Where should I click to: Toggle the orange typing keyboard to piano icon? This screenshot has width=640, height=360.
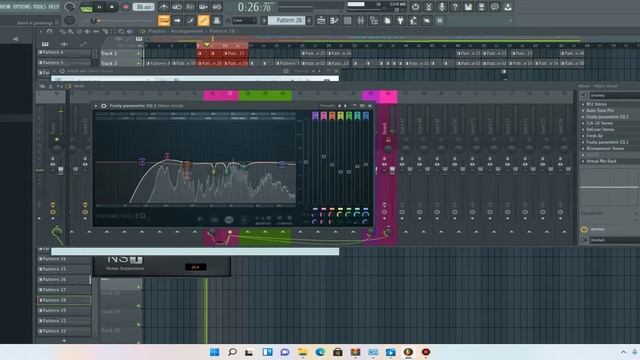pyautogui.click(x=164, y=20)
